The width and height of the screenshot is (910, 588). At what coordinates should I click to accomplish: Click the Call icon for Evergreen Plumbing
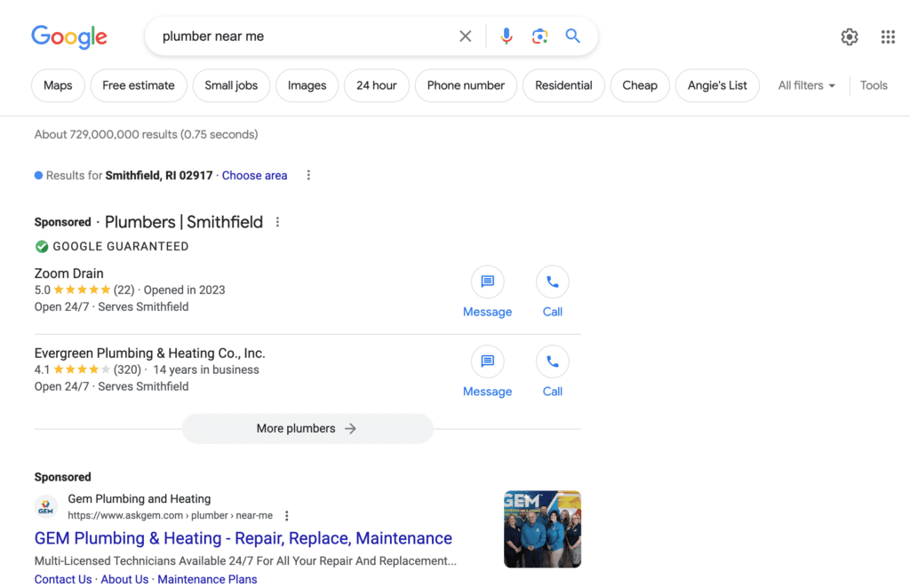552,362
